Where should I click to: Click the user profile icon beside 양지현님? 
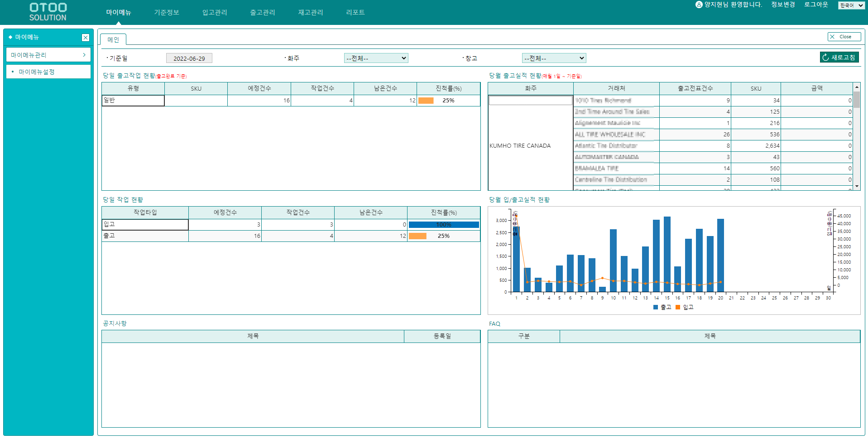[699, 5]
